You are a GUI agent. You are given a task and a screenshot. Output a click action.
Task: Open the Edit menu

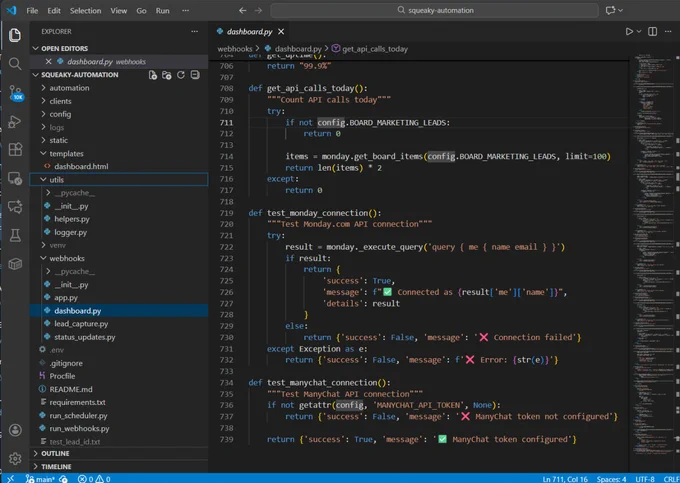(54, 10)
